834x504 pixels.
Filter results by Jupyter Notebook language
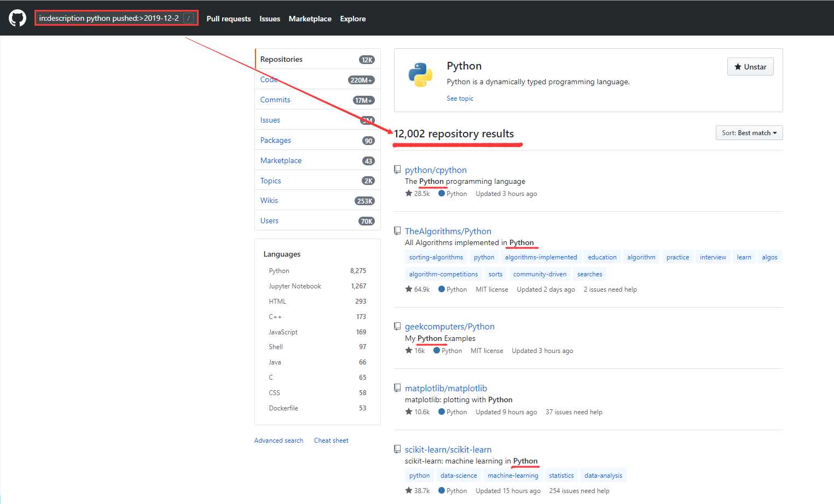(317, 286)
